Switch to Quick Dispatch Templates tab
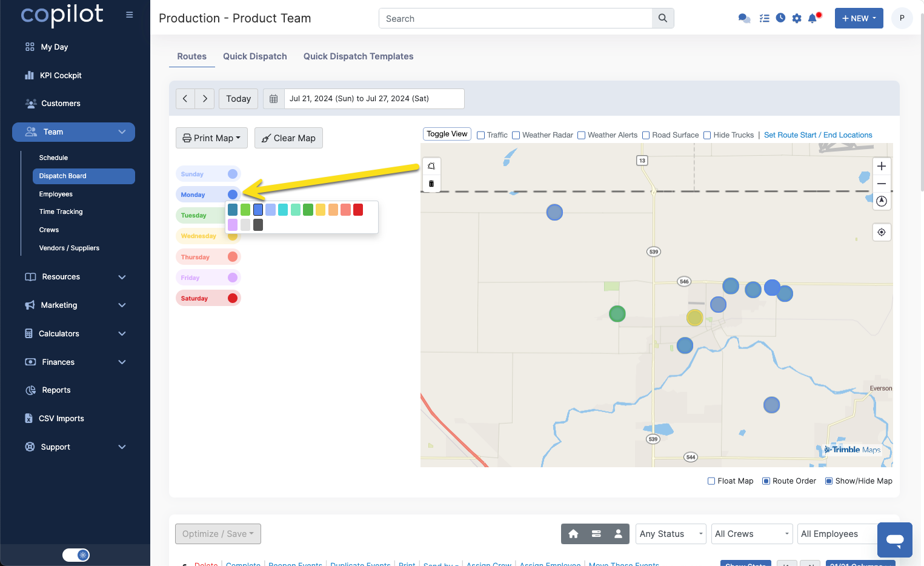Viewport: 924px width, 566px height. coord(359,56)
